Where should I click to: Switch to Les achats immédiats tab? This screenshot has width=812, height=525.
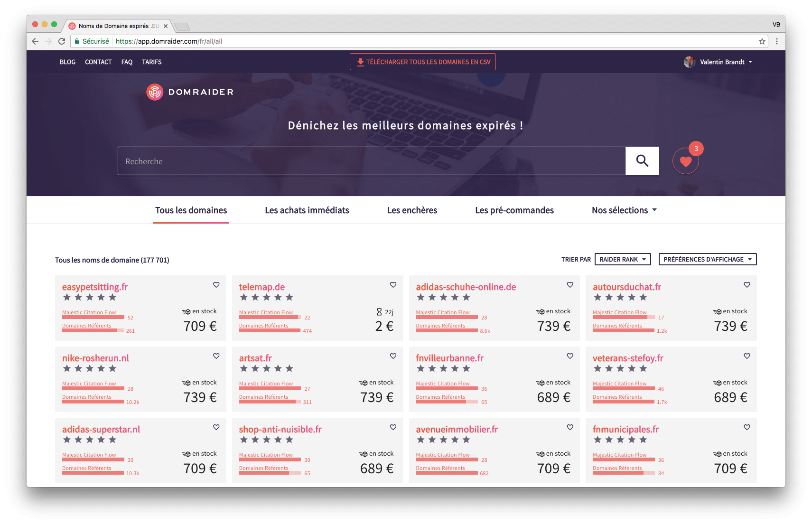(x=307, y=210)
